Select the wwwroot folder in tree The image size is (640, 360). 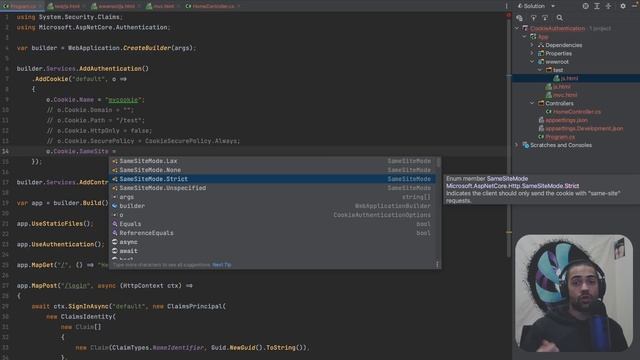pos(557,62)
